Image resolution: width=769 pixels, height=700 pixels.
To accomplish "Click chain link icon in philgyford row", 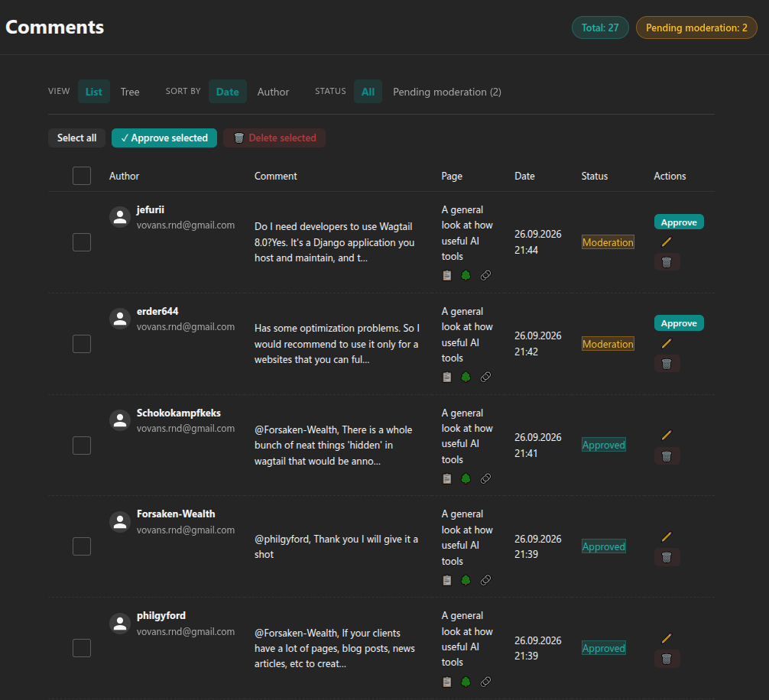I will 485,682.
